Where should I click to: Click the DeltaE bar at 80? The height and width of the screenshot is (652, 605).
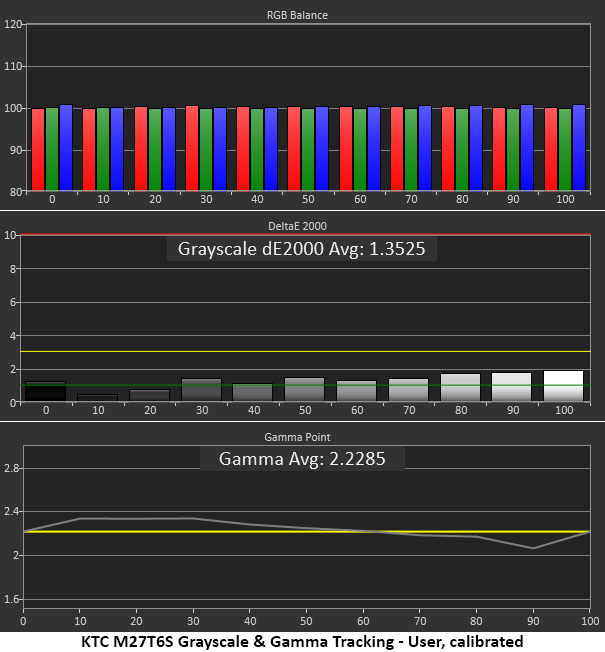pos(460,387)
